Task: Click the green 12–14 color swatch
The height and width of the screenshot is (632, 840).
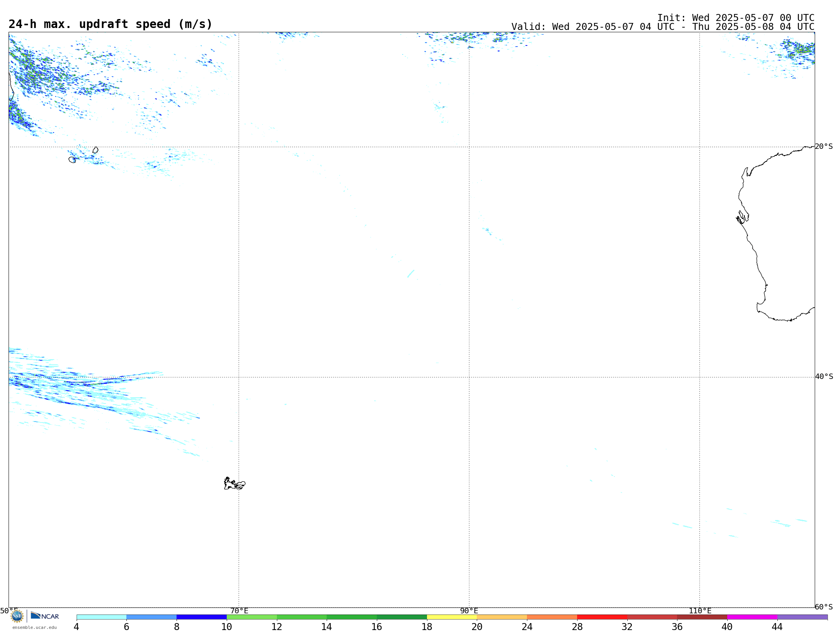Action: coord(302,617)
